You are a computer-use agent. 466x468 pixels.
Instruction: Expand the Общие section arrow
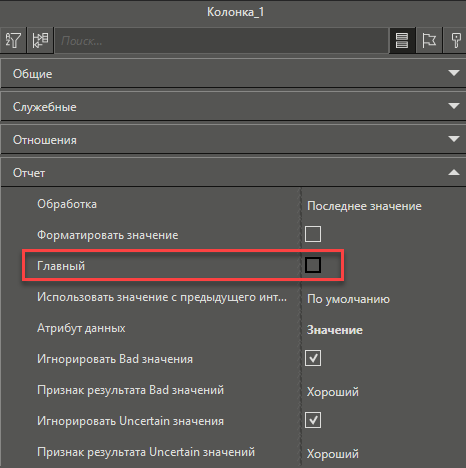pos(454,73)
